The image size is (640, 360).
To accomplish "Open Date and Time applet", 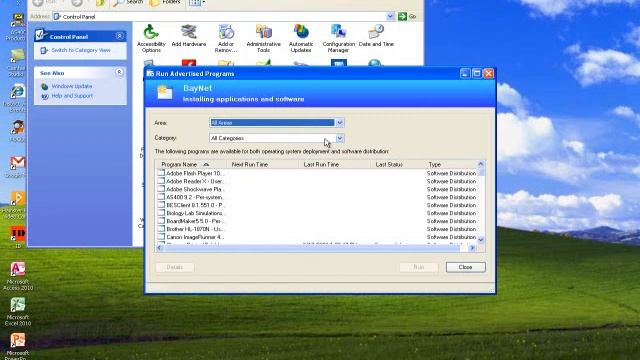I will pos(376,36).
